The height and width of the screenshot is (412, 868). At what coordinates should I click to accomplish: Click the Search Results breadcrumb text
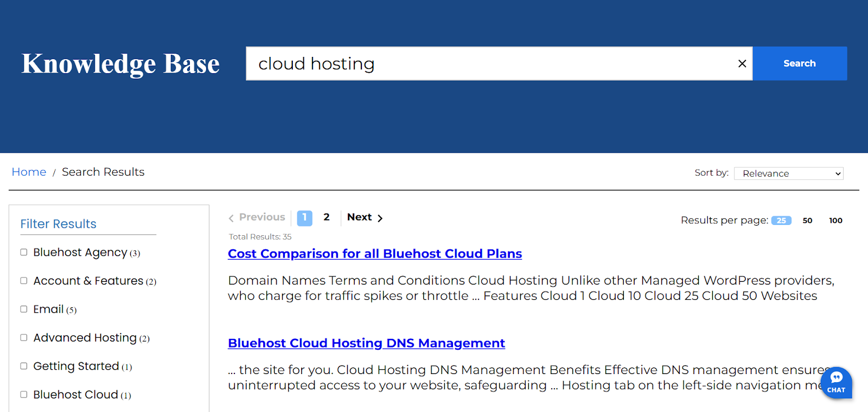[103, 172]
